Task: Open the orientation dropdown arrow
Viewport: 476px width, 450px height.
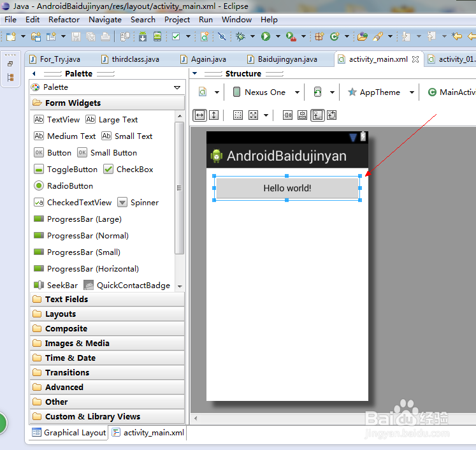Action: pyautogui.click(x=332, y=92)
